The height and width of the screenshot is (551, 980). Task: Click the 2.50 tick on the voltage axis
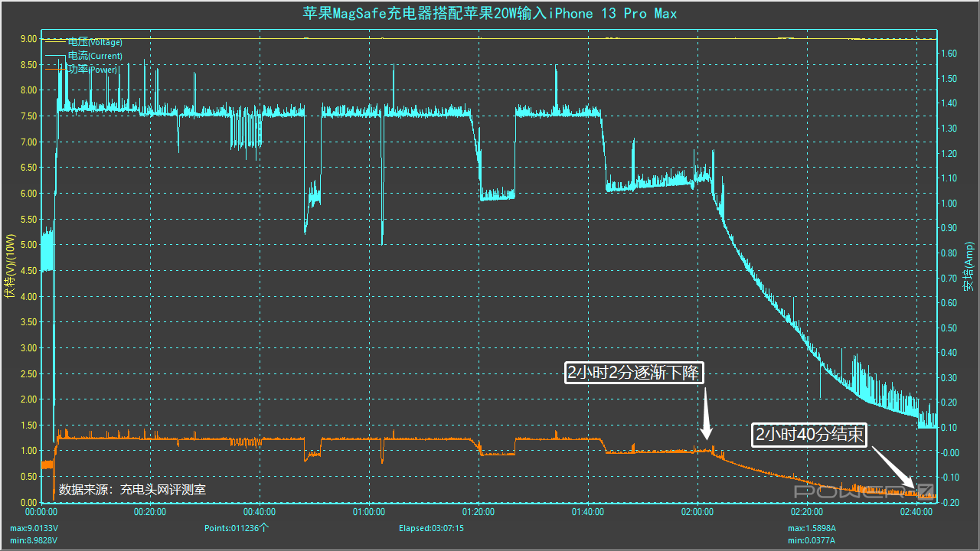click(28, 373)
